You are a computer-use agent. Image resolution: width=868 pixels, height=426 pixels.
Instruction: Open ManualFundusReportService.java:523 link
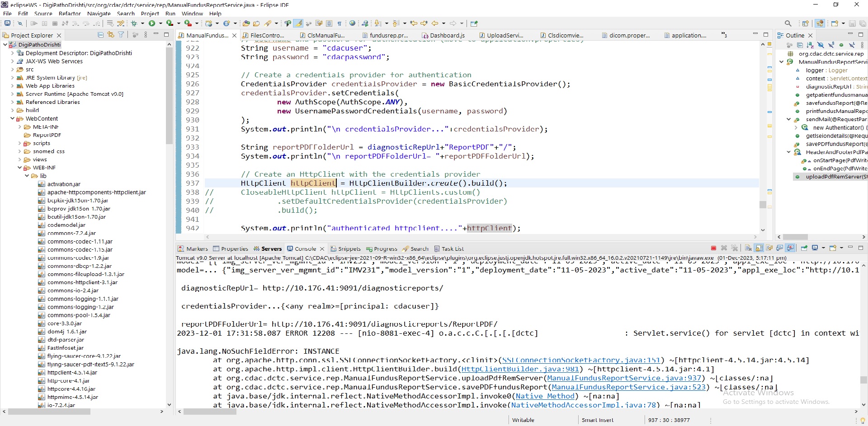pos(628,387)
